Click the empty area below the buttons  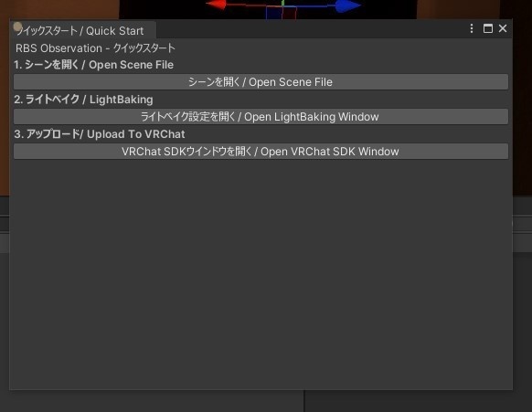pyautogui.click(x=261, y=275)
